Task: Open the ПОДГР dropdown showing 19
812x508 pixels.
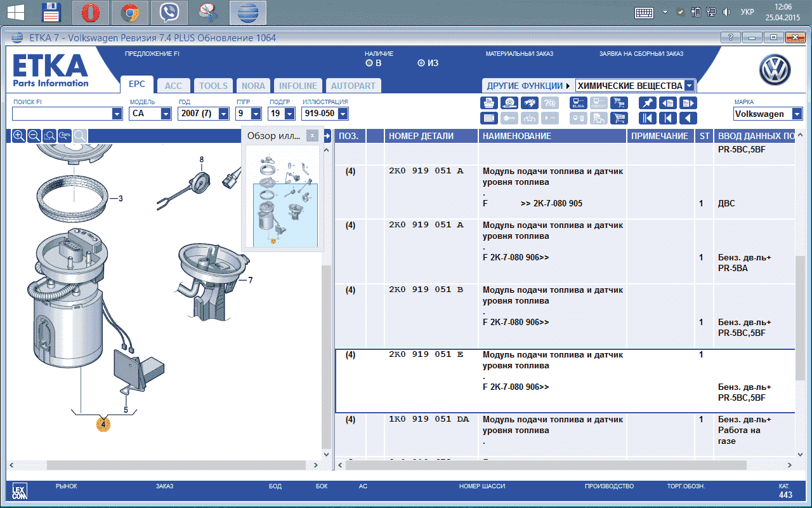Action: (289, 114)
